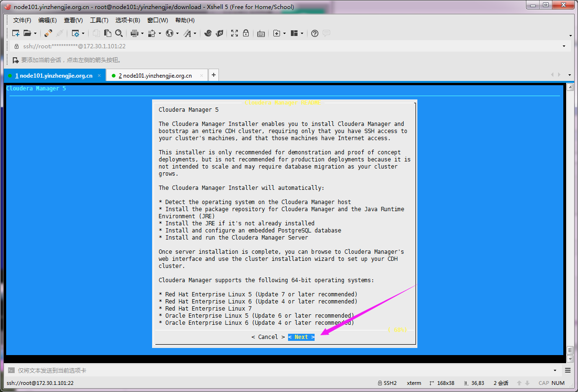The width and height of the screenshot is (578, 392).
Task: Click the Xftp swirl icon
Action: [208, 33]
